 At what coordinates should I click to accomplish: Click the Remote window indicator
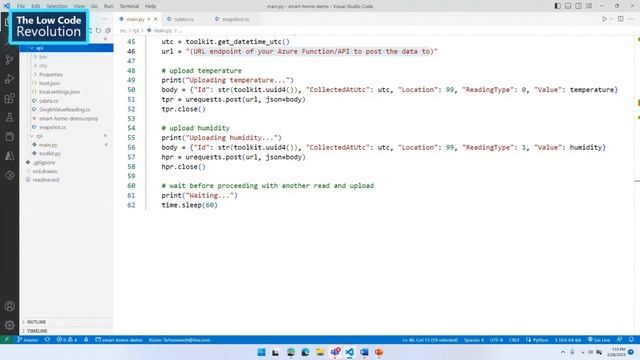7,340
